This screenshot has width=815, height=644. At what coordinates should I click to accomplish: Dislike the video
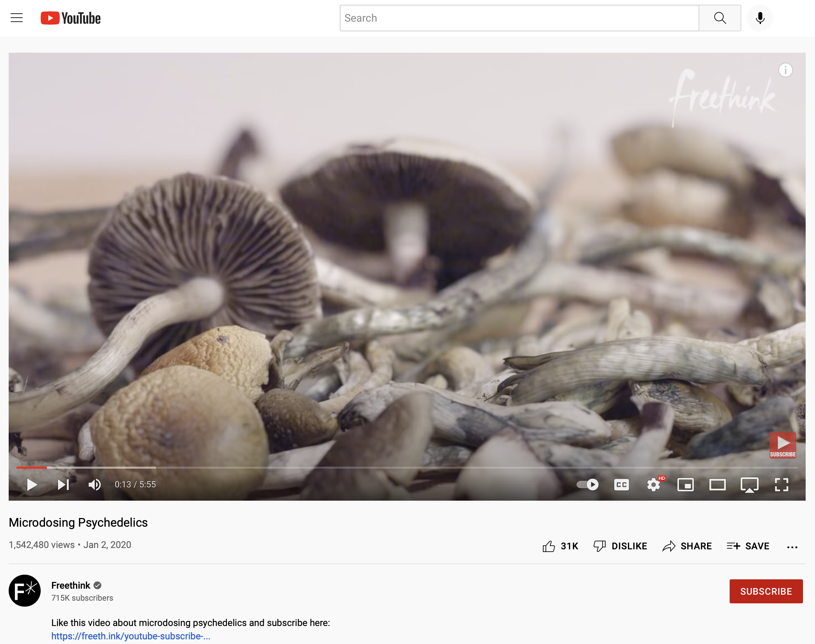point(620,546)
